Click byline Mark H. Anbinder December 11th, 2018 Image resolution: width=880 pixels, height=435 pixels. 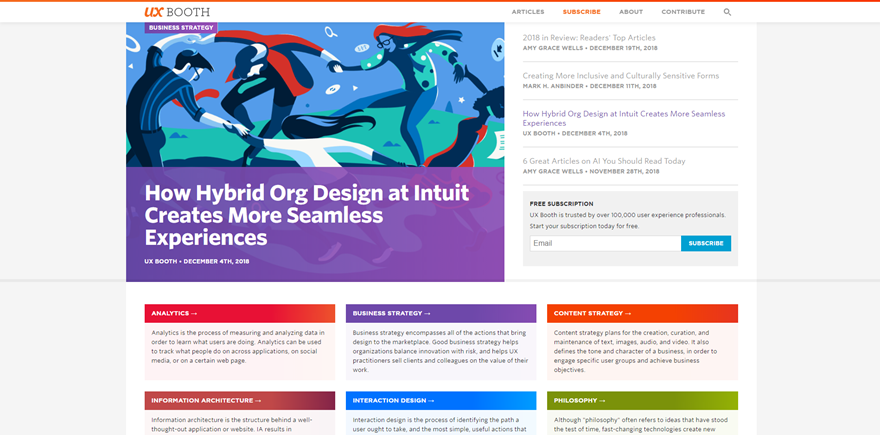point(589,86)
